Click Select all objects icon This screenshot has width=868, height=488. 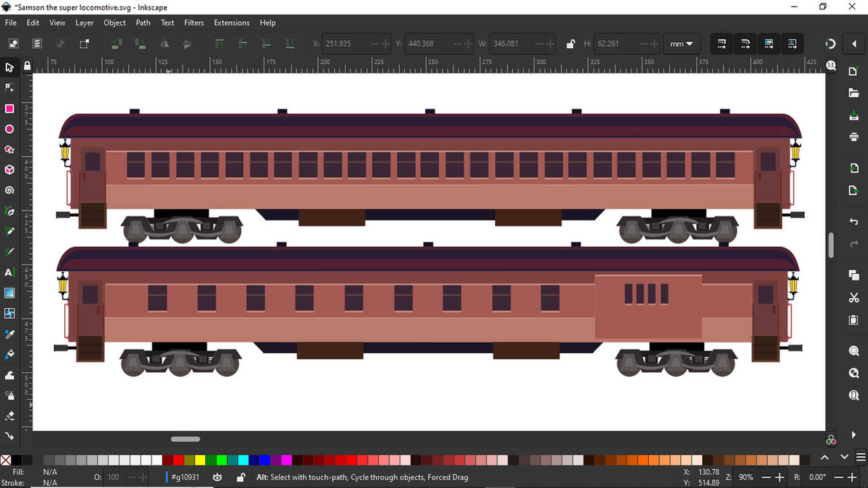tap(14, 44)
